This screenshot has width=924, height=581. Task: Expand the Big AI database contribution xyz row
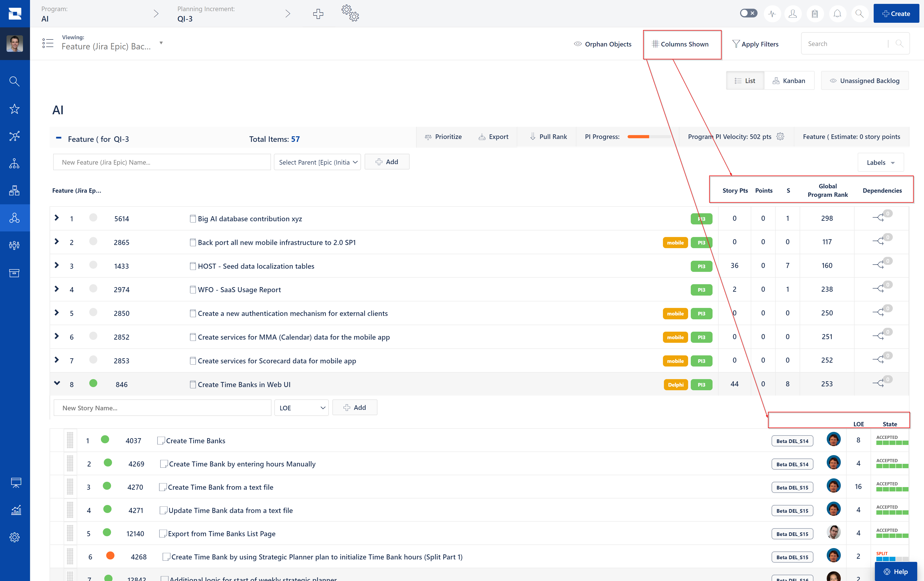[57, 218]
